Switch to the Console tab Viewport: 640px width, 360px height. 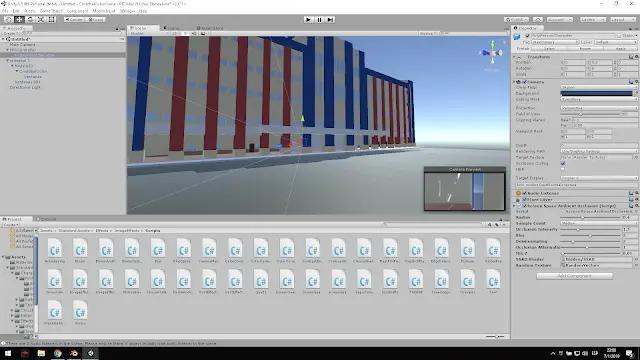47,219
